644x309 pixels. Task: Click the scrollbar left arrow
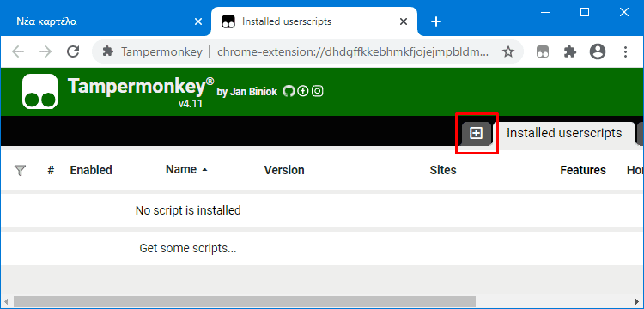[6, 302]
